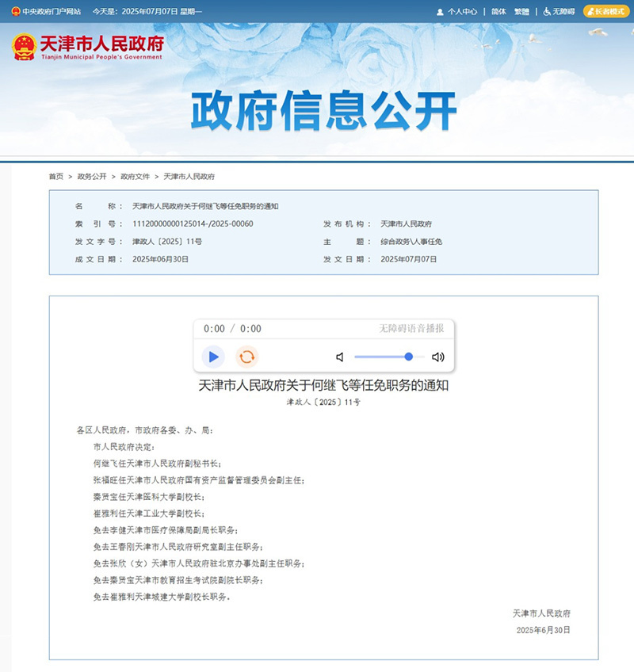Click the accessibility 无障碍 icon in top bar
This screenshot has height=672, width=634.
coord(545,10)
